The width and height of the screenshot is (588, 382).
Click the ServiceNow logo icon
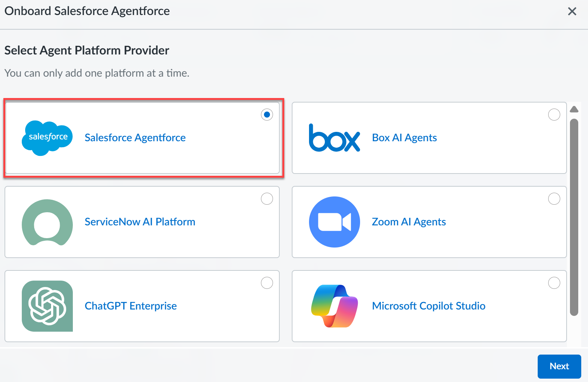pyautogui.click(x=47, y=222)
